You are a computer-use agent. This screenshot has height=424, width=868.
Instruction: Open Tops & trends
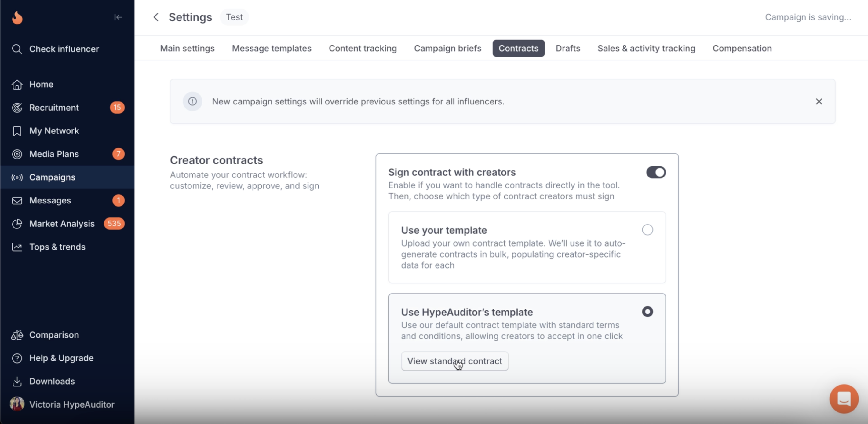pos(57,247)
